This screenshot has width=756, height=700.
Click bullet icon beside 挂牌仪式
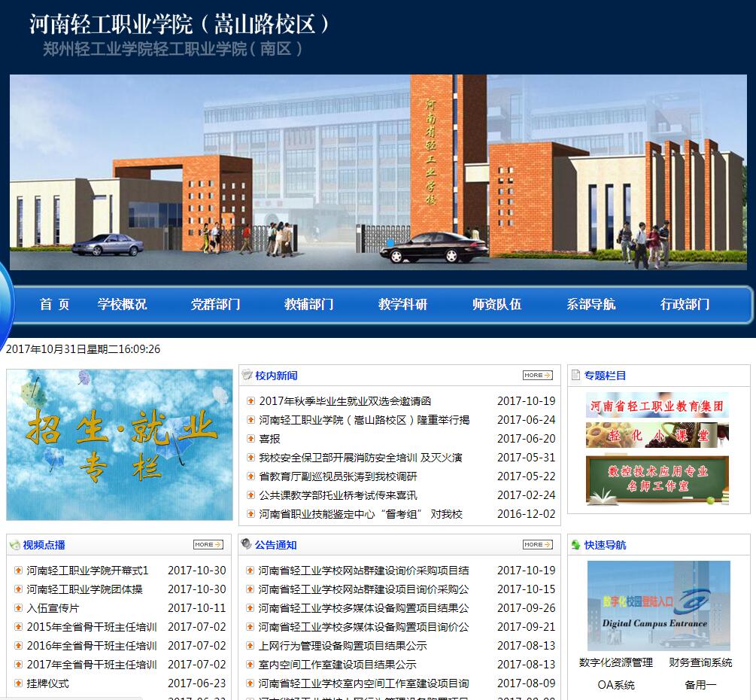18,683
